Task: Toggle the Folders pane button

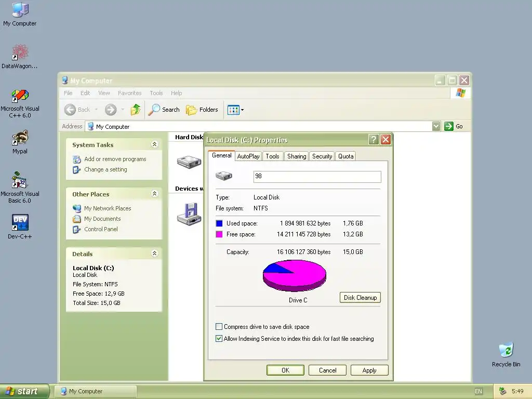Action: pyautogui.click(x=202, y=110)
